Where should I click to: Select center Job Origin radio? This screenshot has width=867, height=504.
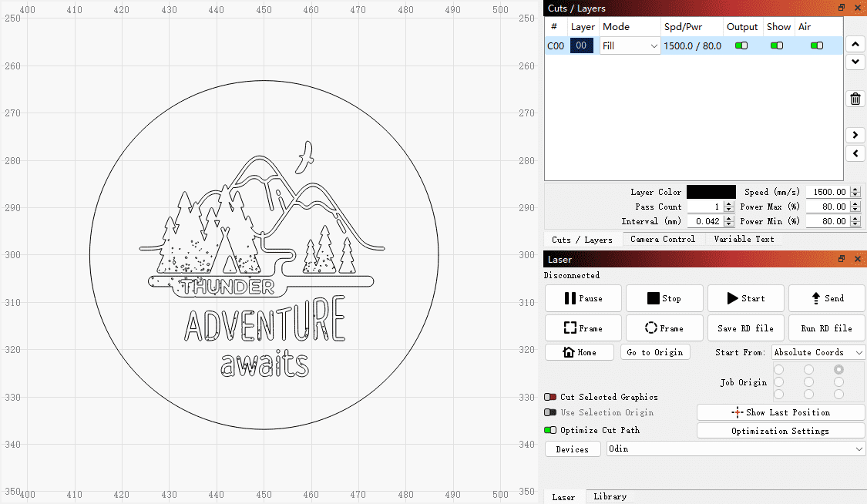point(809,382)
